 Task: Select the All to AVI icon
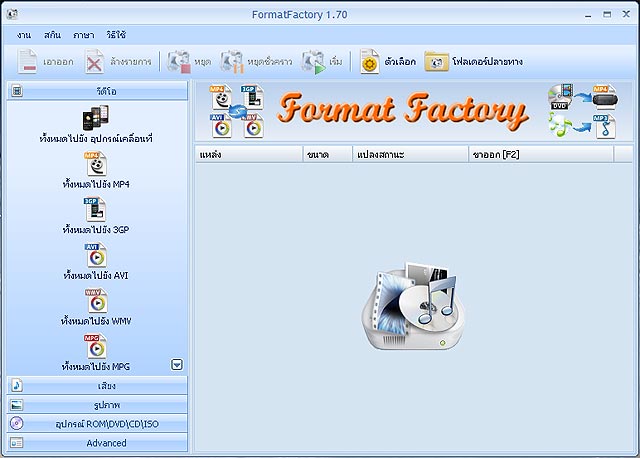[96, 255]
